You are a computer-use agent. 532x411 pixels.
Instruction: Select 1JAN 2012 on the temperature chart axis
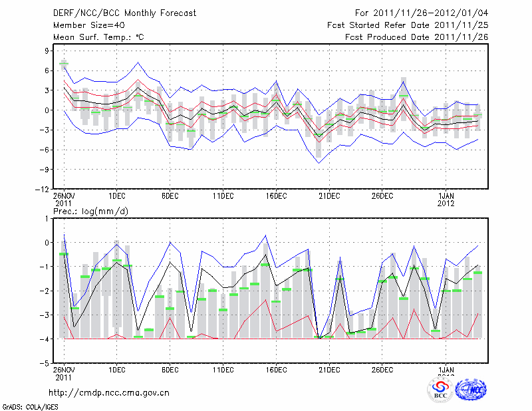tap(446, 199)
